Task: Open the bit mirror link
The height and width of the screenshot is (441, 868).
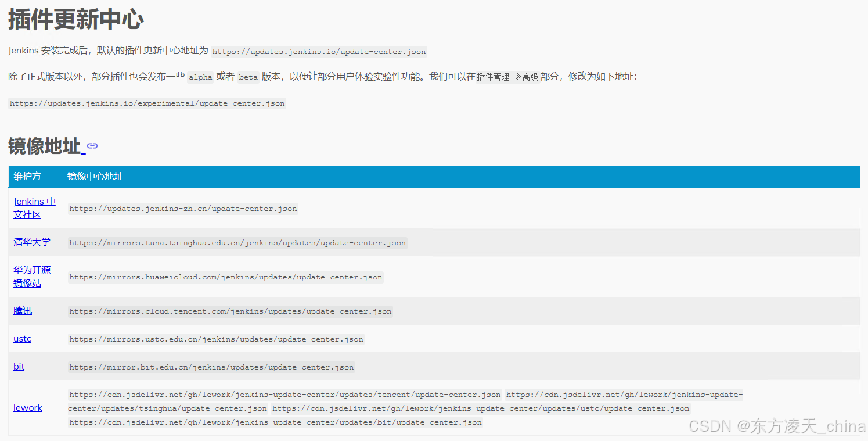Action: coord(19,367)
